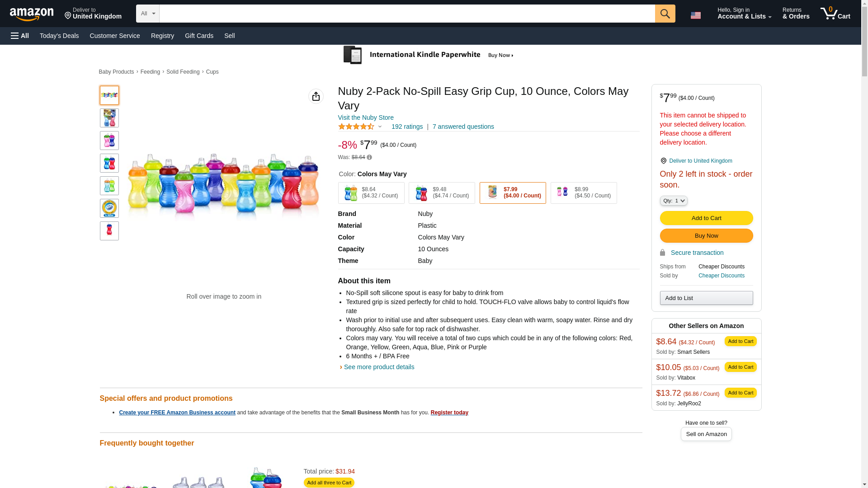
Task: Click the price info icon beside Was price
Action: (x=369, y=157)
